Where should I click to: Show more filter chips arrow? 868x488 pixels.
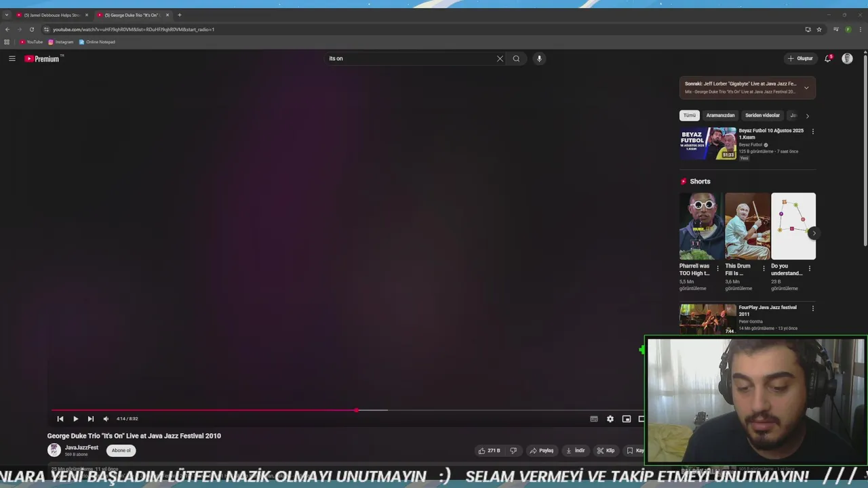pos(807,116)
